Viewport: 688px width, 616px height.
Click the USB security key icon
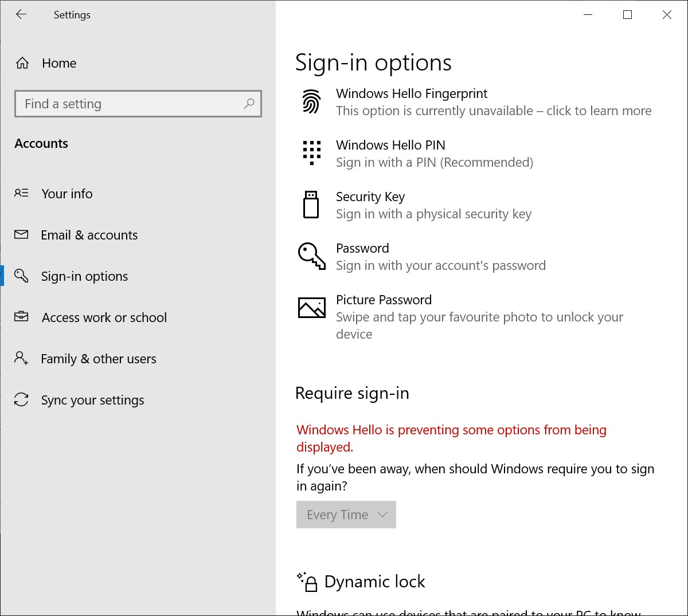point(311,205)
